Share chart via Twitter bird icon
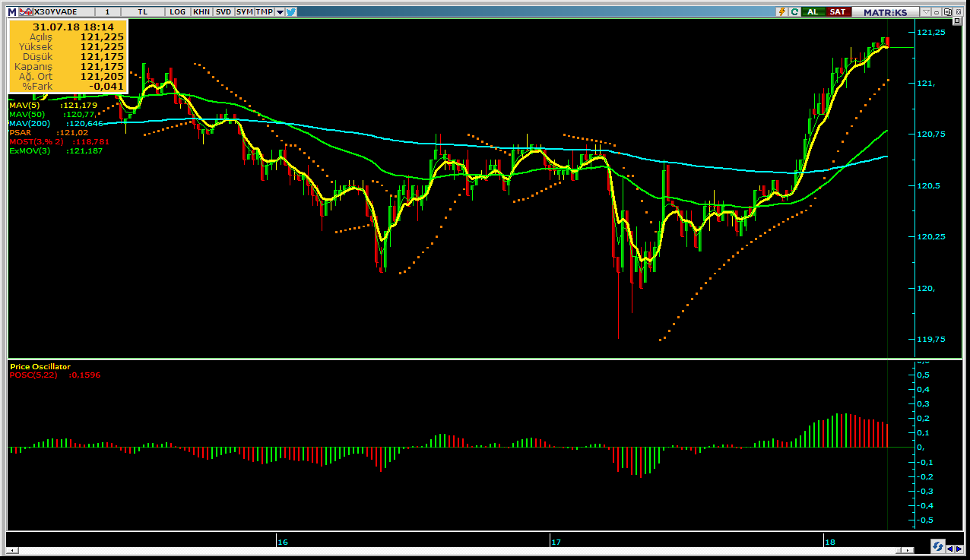 point(290,12)
